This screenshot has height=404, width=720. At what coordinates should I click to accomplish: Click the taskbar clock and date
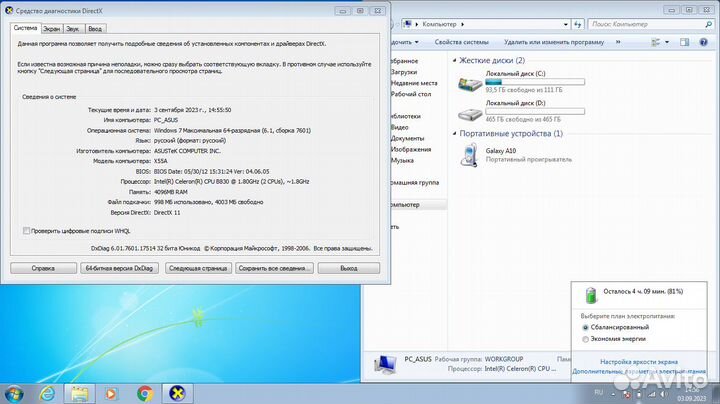click(691, 394)
